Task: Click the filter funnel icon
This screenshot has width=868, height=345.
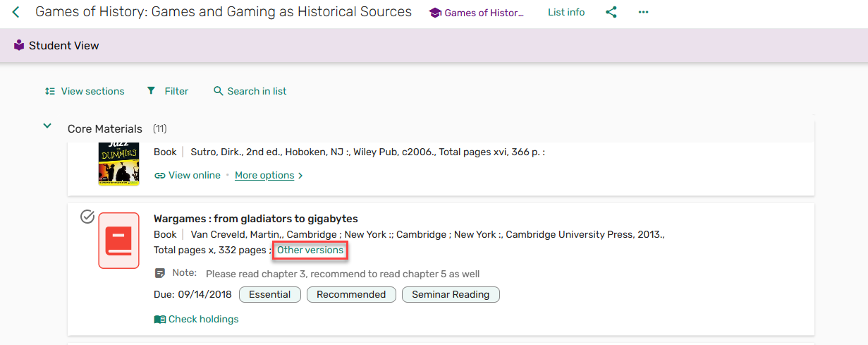Action: tap(151, 91)
